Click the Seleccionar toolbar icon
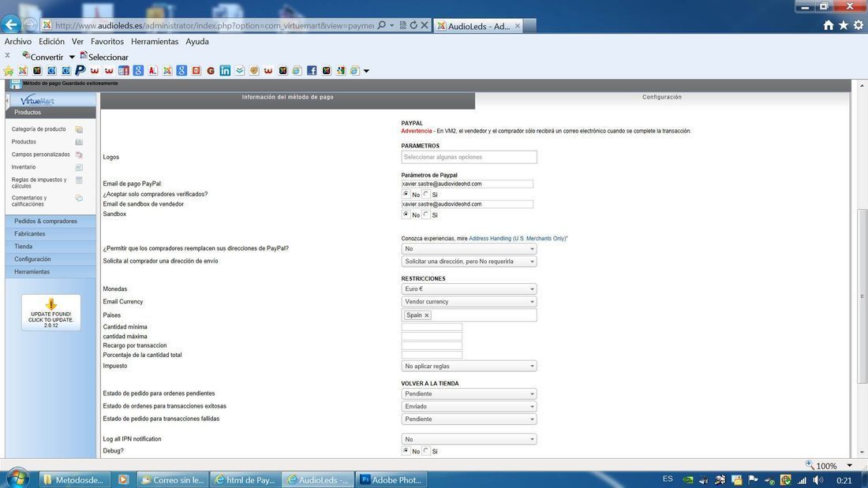The image size is (868, 488). pos(84,55)
